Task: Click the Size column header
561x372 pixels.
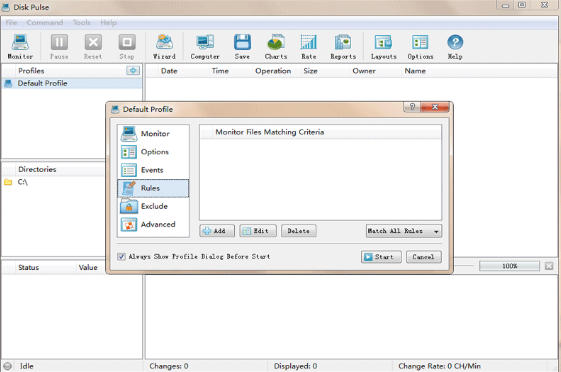Action: pos(310,71)
